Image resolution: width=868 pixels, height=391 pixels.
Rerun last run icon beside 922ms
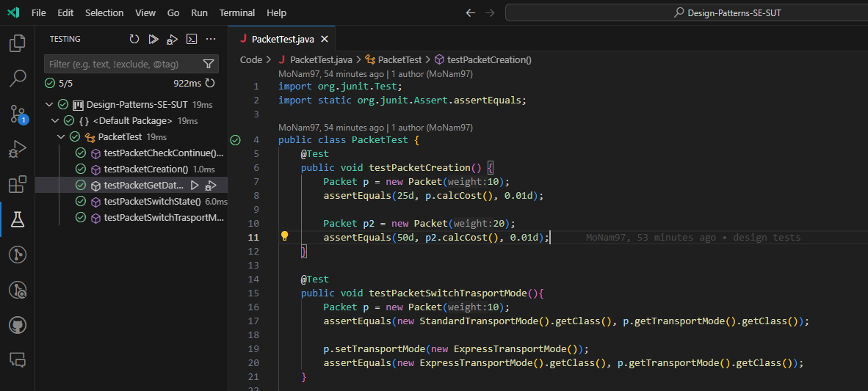click(x=210, y=84)
